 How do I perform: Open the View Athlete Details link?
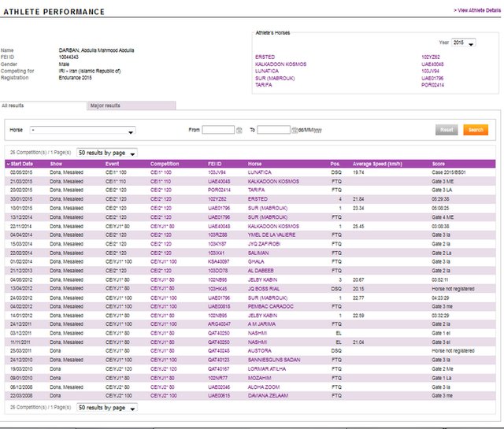tap(477, 10)
